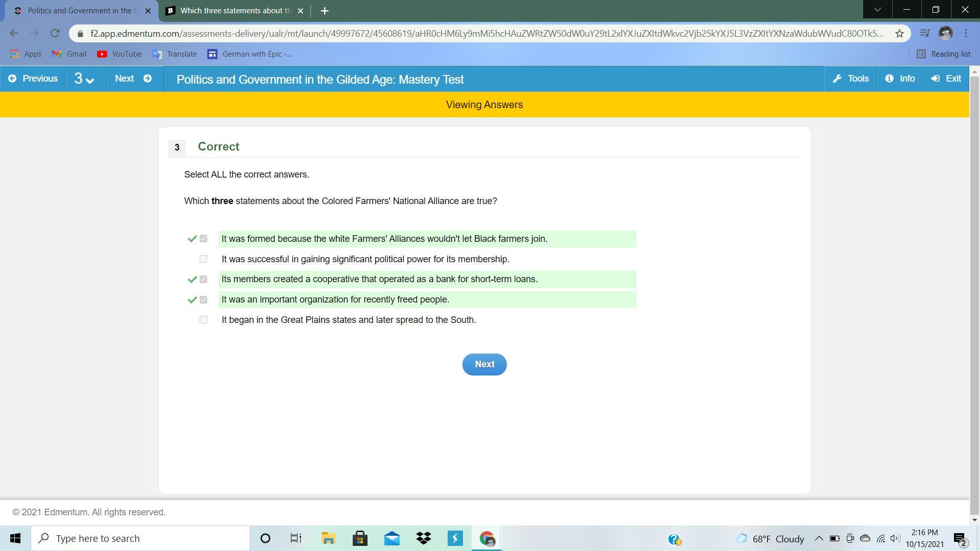Open the Tools wrench menu
980x551 pixels.
click(850, 79)
